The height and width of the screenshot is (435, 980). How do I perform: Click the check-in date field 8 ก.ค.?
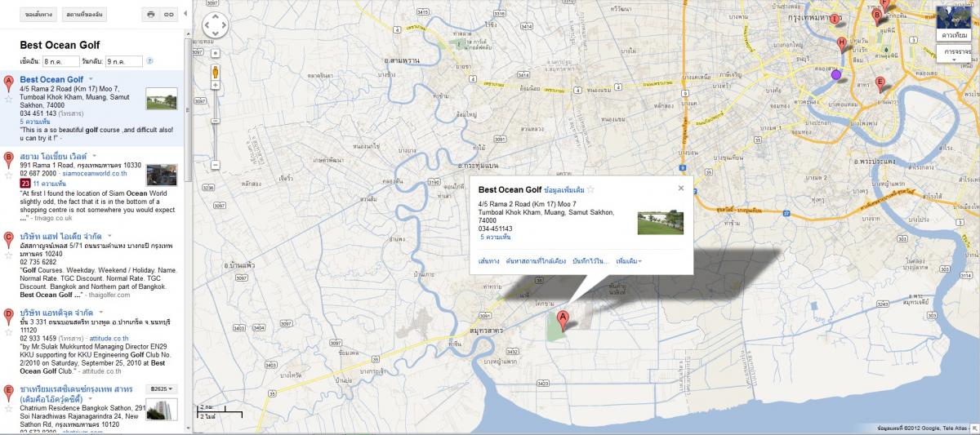[x=60, y=61]
